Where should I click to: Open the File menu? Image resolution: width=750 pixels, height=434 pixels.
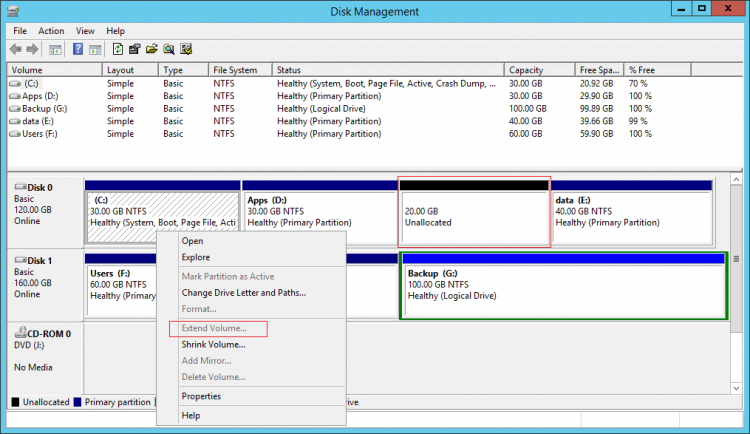tap(20, 31)
